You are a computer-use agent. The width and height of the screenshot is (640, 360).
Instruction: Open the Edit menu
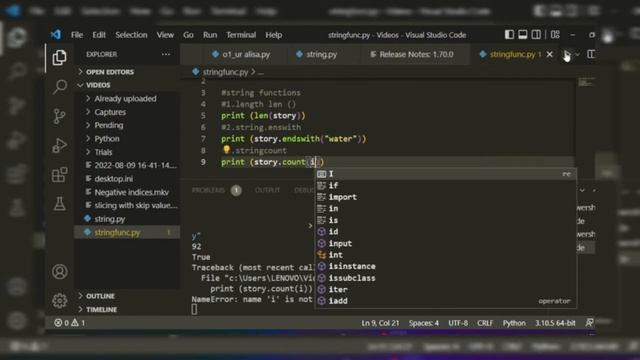point(99,35)
